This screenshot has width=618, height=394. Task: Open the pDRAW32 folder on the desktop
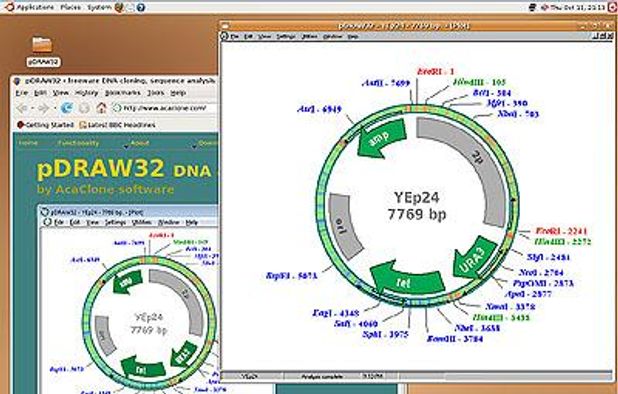(42, 50)
